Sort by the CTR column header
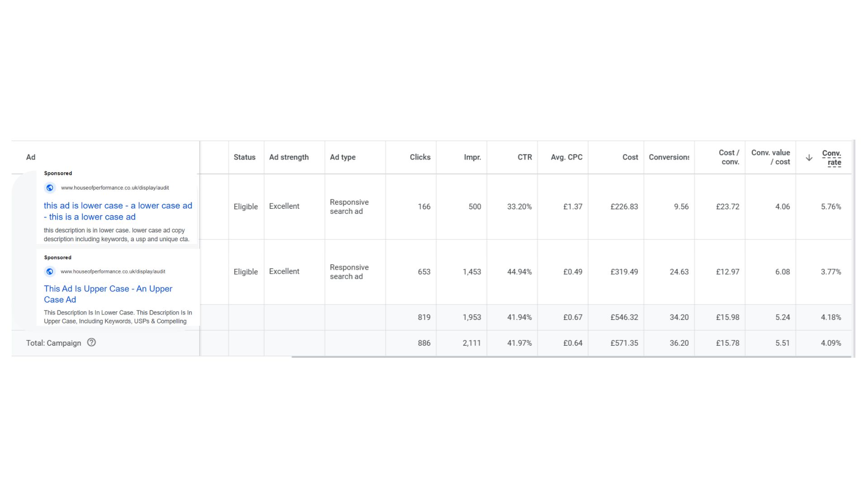 524,157
